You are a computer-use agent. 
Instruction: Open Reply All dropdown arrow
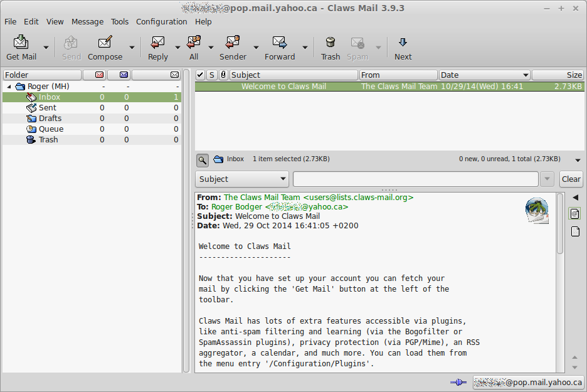point(211,47)
